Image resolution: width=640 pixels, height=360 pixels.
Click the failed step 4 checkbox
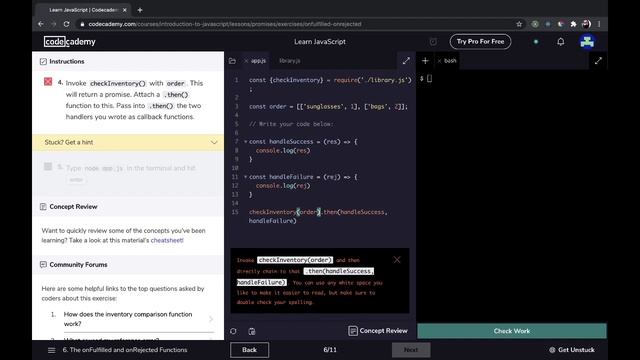pos(48,82)
